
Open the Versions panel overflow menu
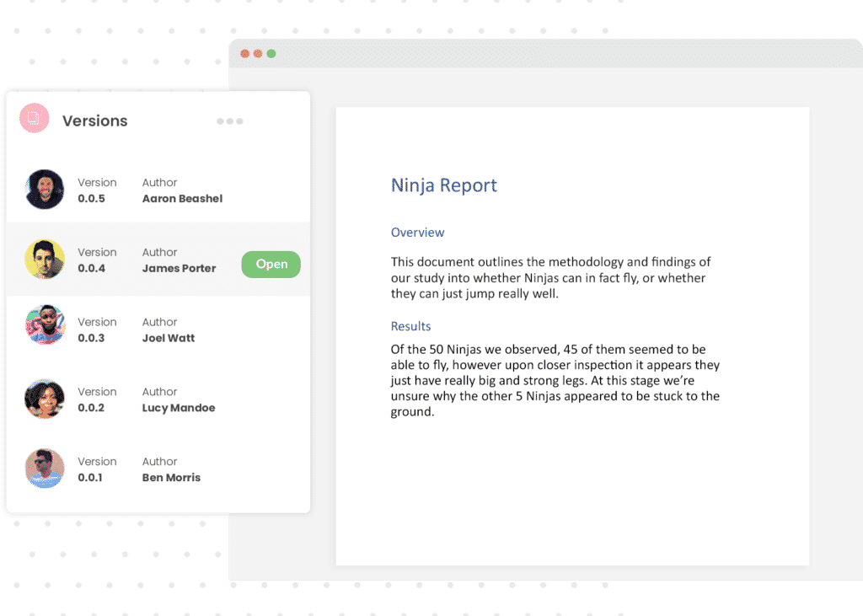229,121
